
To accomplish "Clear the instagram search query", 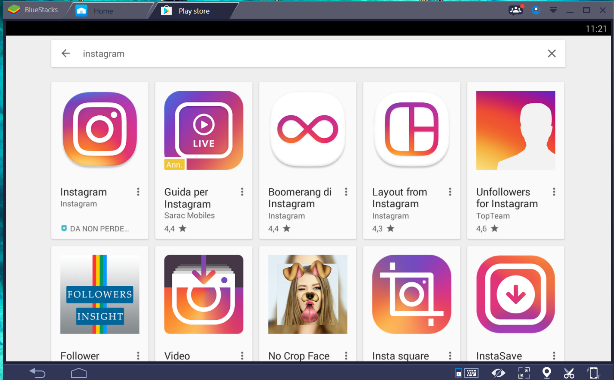I will coord(551,53).
